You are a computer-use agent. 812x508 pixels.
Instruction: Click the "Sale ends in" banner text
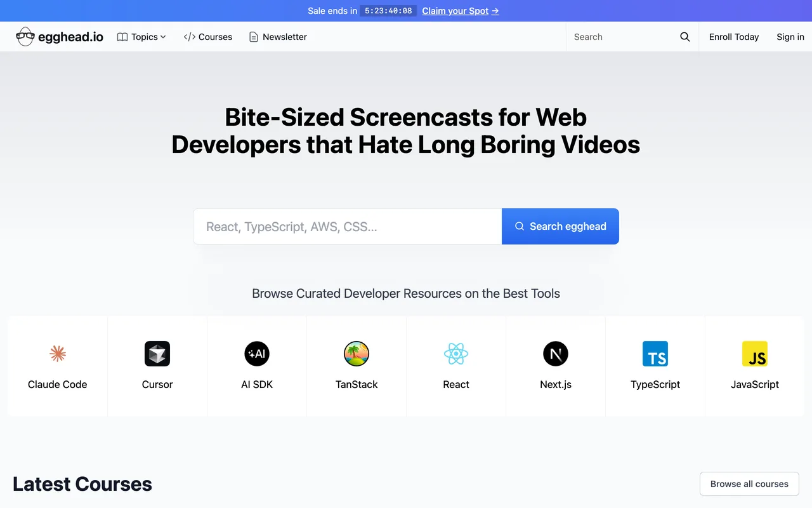pos(332,11)
